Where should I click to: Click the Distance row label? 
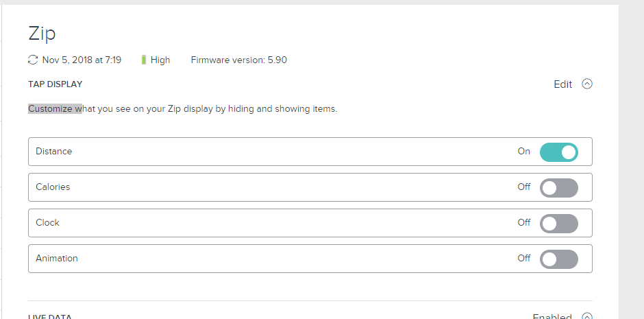click(53, 152)
